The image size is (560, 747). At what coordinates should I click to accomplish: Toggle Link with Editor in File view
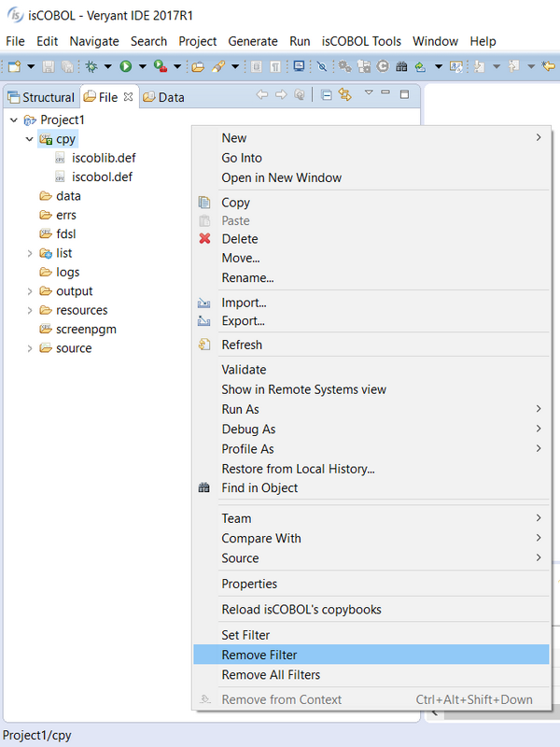coord(345,95)
